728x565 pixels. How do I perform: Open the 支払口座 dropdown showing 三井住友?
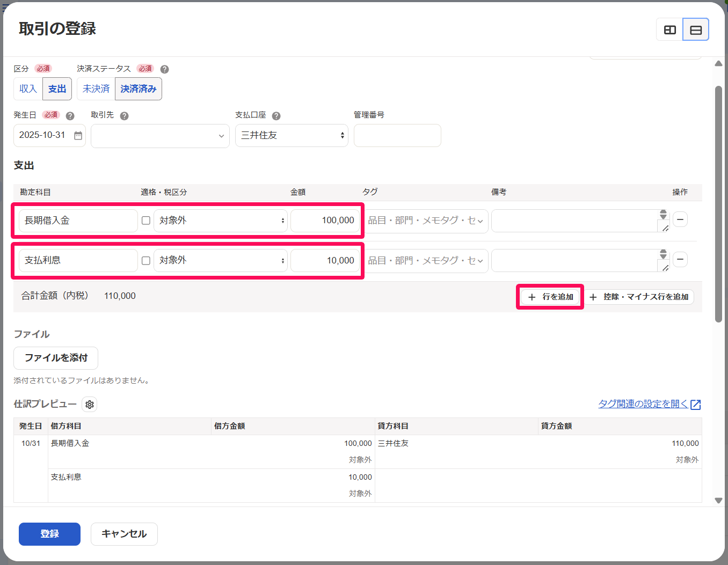292,136
